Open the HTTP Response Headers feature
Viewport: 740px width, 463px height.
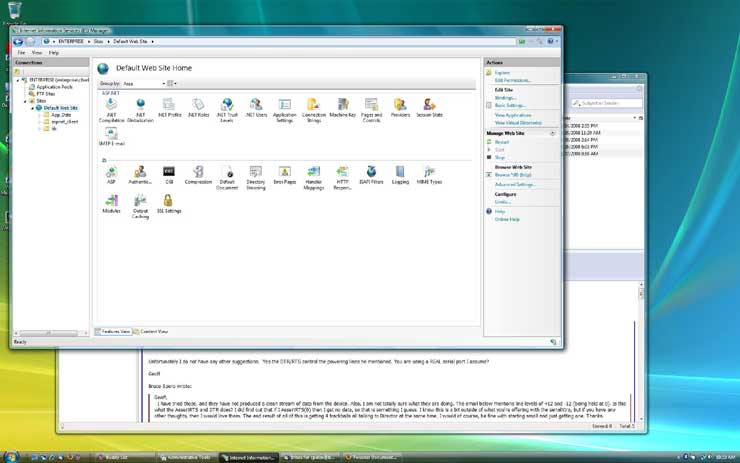(343, 177)
